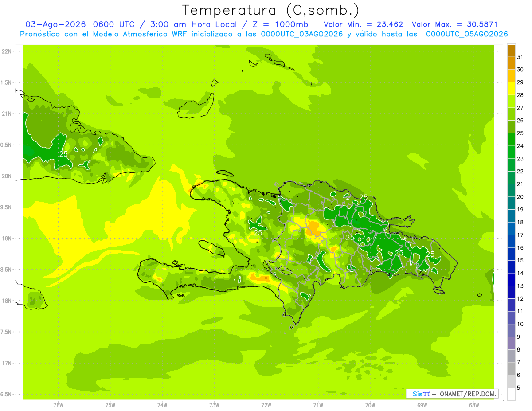
Task: Click the '70W' longitude axis label
Action: [370, 405]
